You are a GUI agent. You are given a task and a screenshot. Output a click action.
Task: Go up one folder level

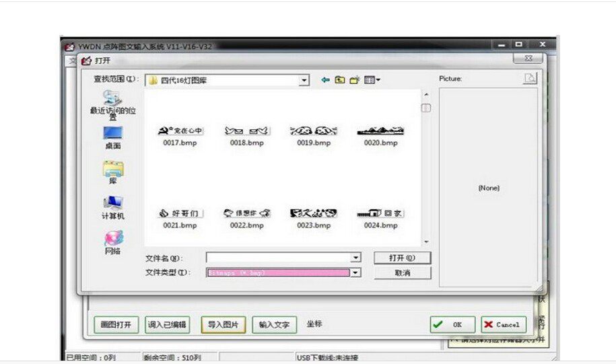pyautogui.click(x=340, y=80)
